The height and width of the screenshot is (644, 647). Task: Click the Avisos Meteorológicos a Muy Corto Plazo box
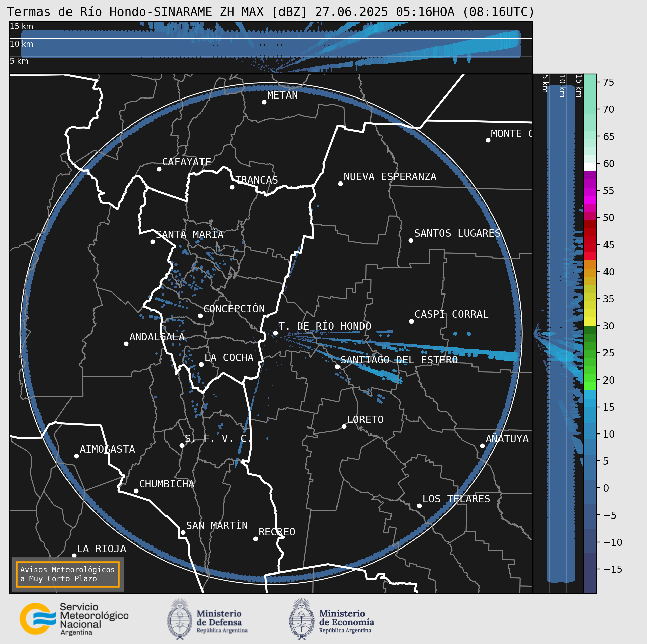[x=68, y=575]
